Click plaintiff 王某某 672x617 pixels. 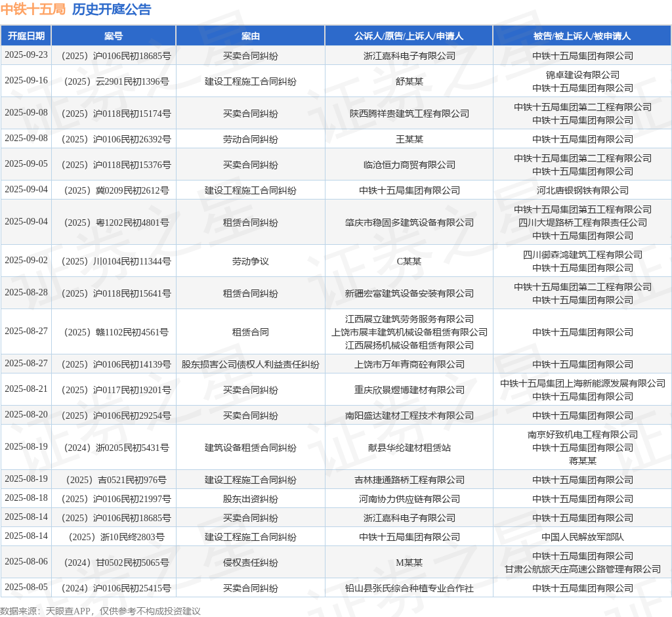click(x=409, y=139)
